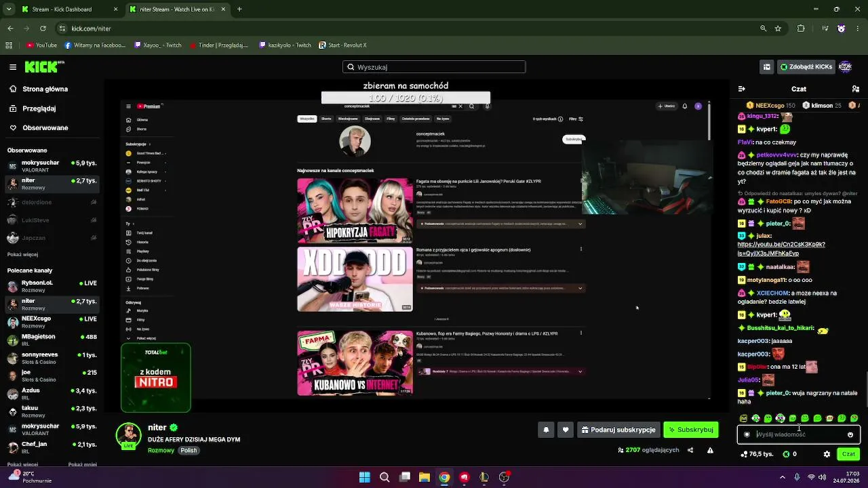
Task: Open the chat users list icon
Action: (855, 89)
